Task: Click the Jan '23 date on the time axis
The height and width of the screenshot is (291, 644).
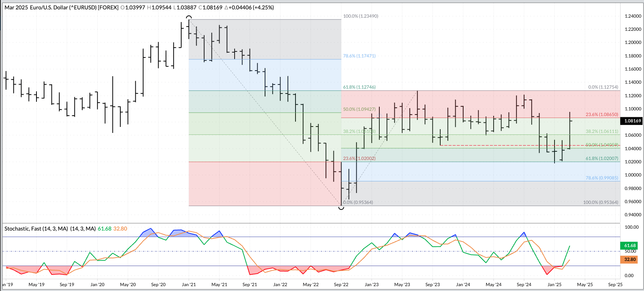Action: tap(371, 285)
